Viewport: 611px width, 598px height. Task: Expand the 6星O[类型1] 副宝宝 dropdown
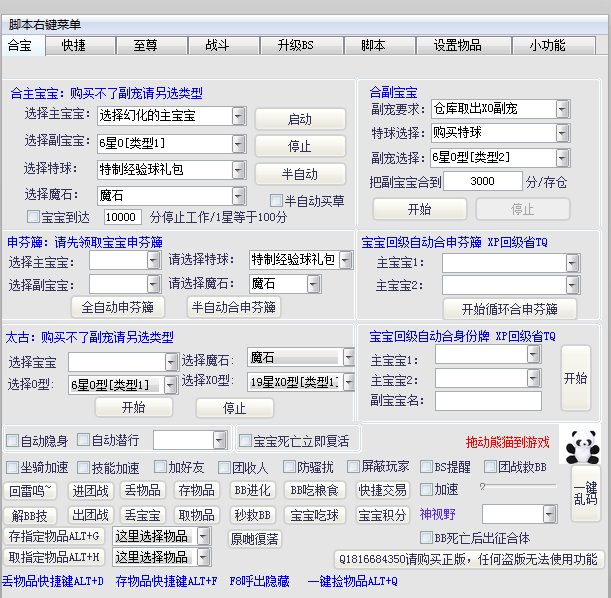(238, 144)
